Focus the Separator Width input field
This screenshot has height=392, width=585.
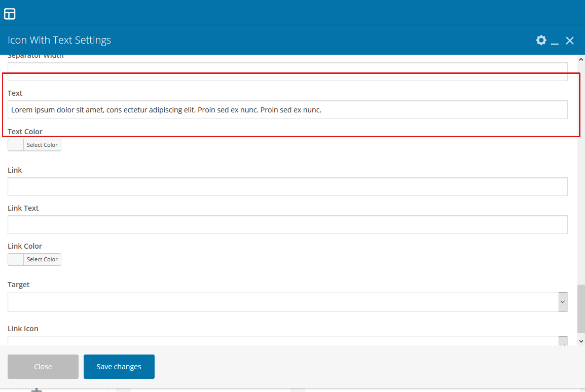(287, 71)
